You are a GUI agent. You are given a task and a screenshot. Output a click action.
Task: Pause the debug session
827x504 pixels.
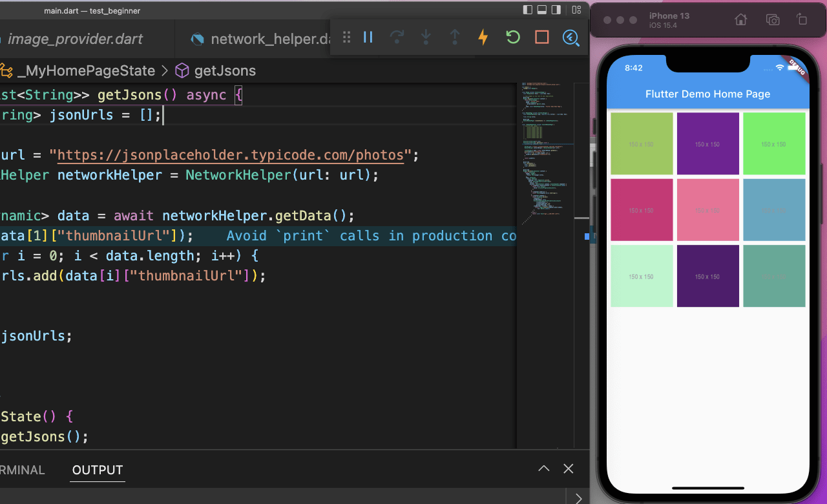pos(368,37)
